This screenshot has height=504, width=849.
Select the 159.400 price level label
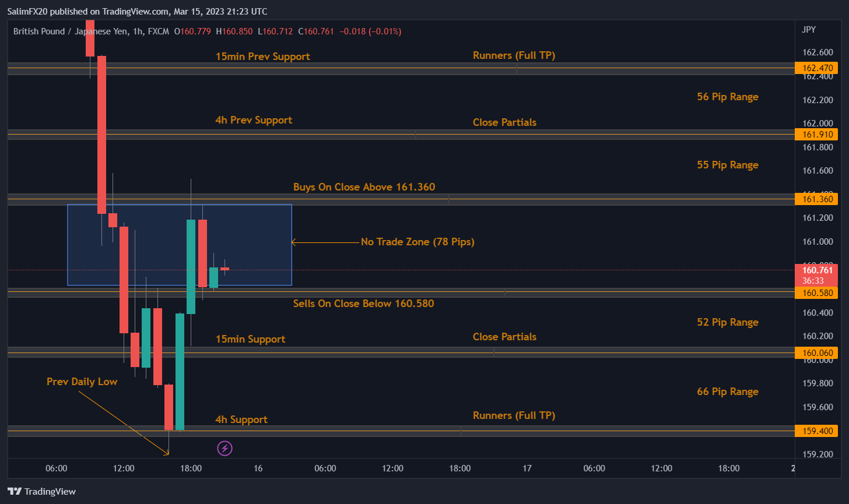click(817, 431)
